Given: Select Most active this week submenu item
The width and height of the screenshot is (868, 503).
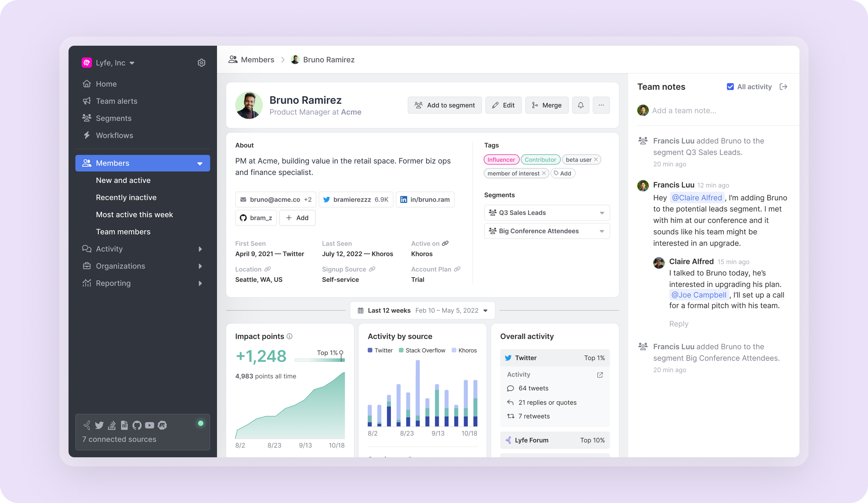Looking at the screenshot, I should click(134, 215).
